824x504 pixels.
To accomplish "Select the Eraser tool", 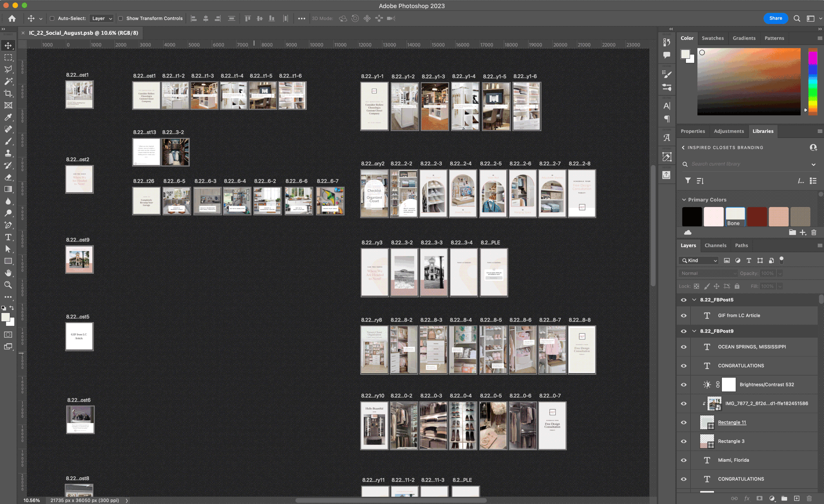I will coord(8,178).
